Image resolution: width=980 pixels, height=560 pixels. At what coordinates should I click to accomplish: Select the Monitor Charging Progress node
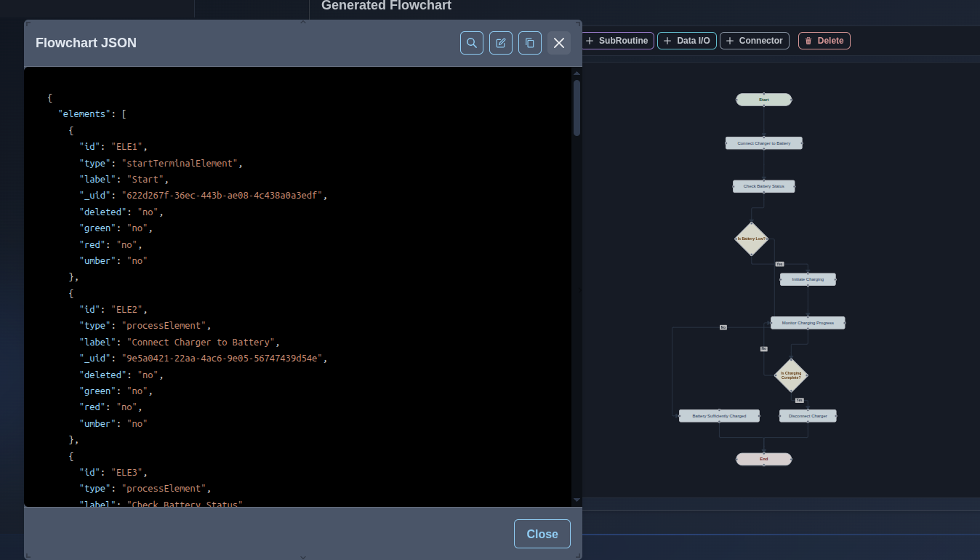pyautogui.click(x=808, y=323)
